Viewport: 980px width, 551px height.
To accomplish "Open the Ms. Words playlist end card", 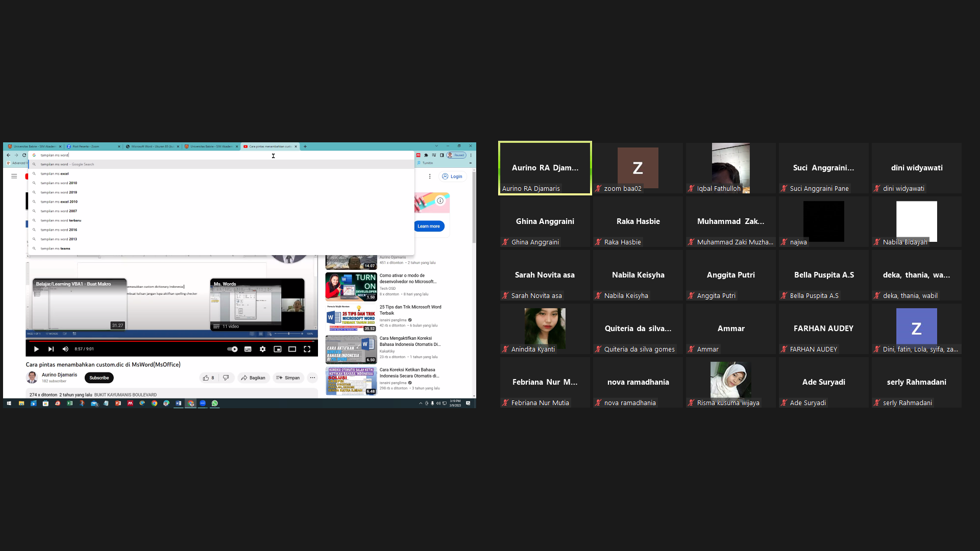I will [257, 305].
